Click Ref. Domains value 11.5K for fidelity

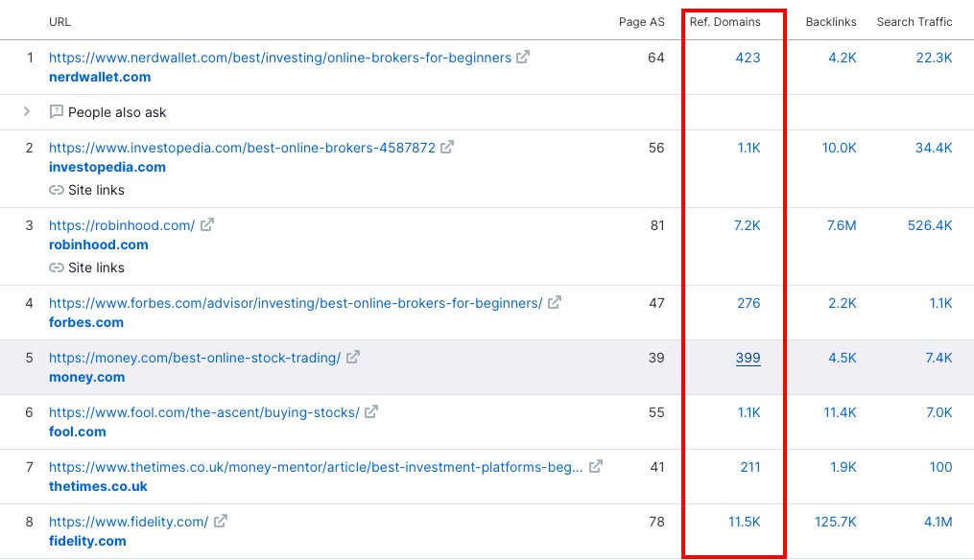[x=744, y=522]
